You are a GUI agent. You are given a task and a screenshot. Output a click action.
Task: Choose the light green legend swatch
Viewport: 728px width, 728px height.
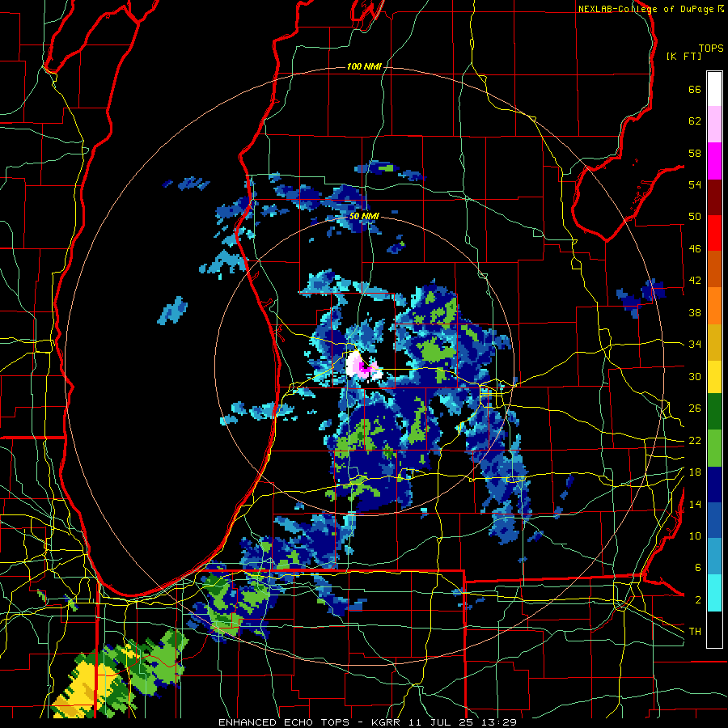click(x=714, y=448)
